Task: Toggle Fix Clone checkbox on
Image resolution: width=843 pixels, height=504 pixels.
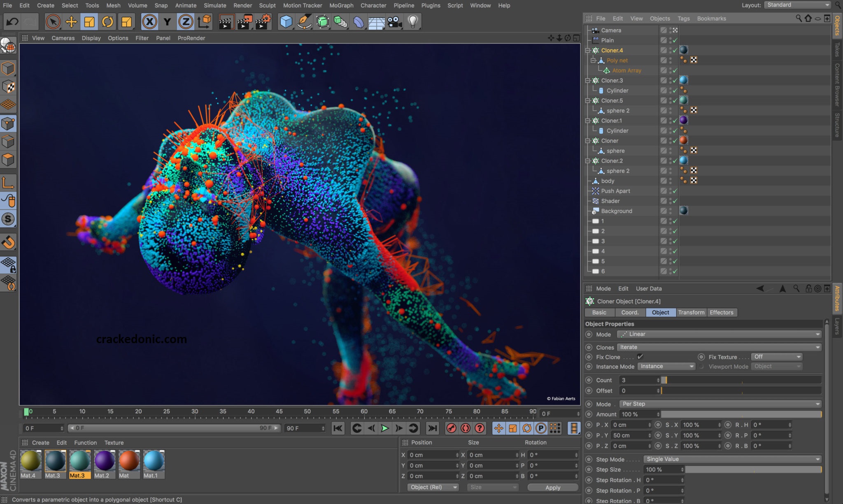Action: click(639, 356)
